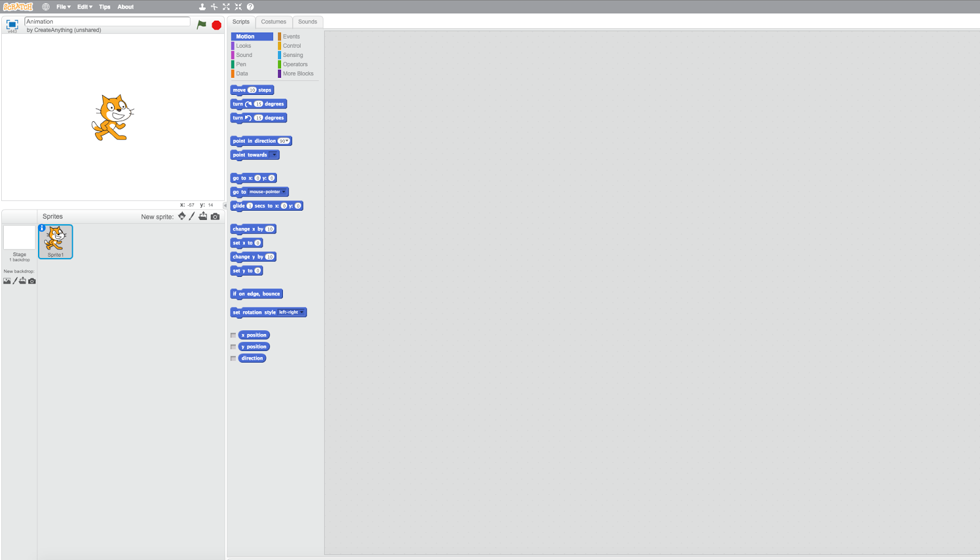This screenshot has width=980, height=560.
Task: Open the File menu
Action: 62,7
